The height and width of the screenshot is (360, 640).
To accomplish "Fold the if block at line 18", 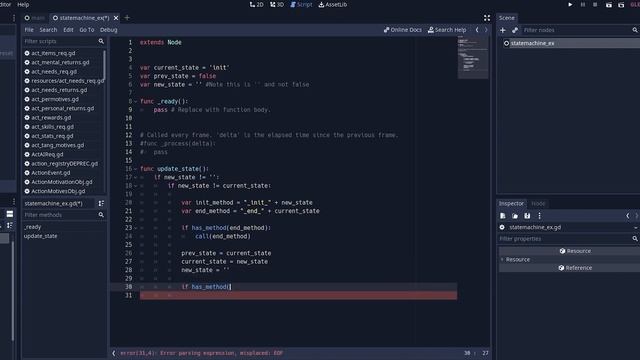I will tap(136, 186).
